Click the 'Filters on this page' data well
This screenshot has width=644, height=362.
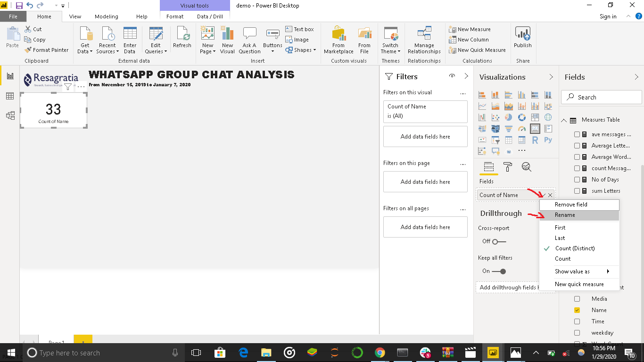(425, 182)
